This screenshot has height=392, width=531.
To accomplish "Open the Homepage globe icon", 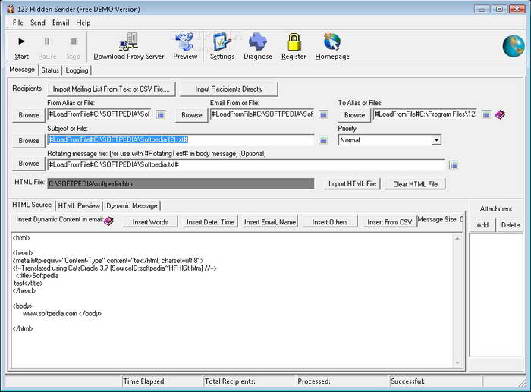I will 332,42.
